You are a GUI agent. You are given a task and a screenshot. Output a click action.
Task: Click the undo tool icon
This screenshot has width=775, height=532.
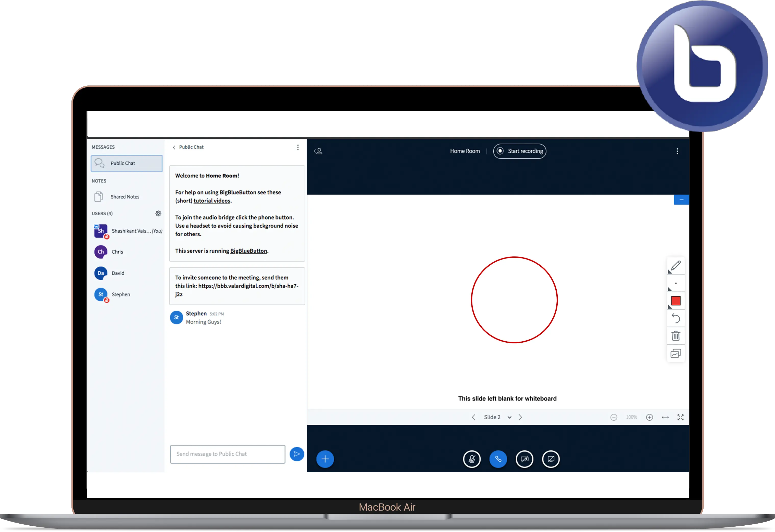[676, 318]
